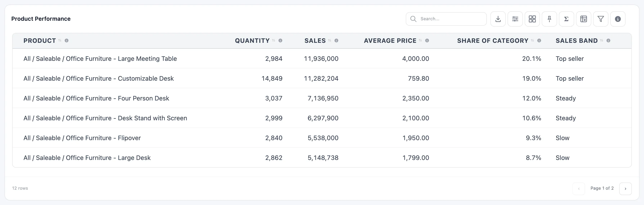Screen dimensions: 644x205
Task: Switch to grid card view icon
Action: point(532,19)
